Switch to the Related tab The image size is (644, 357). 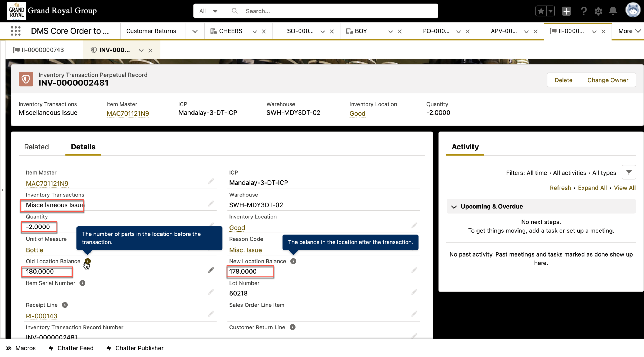click(37, 147)
